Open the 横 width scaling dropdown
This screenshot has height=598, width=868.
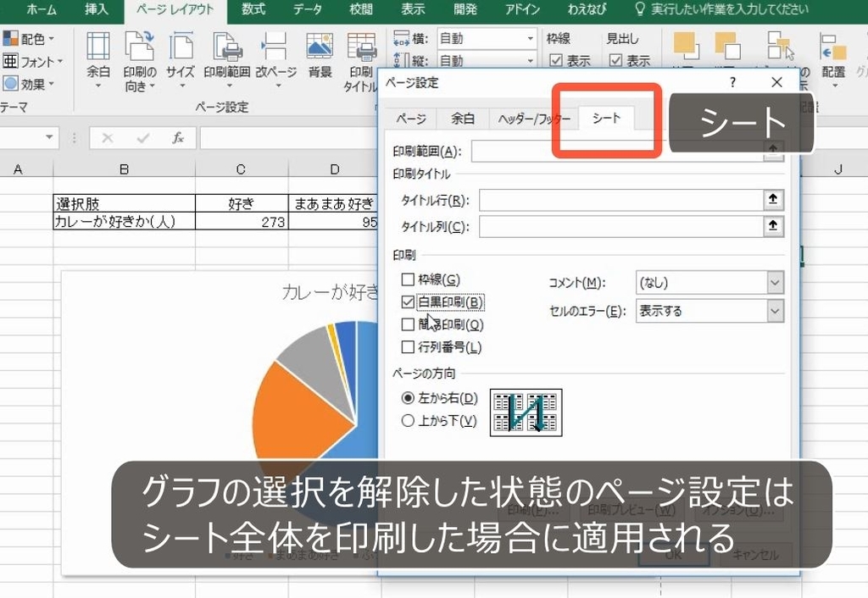click(x=531, y=39)
